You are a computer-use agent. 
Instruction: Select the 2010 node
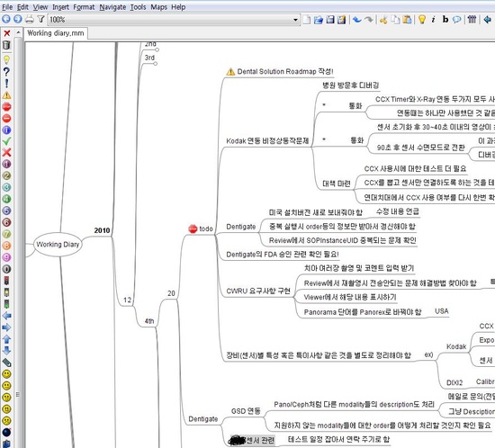coord(102,230)
